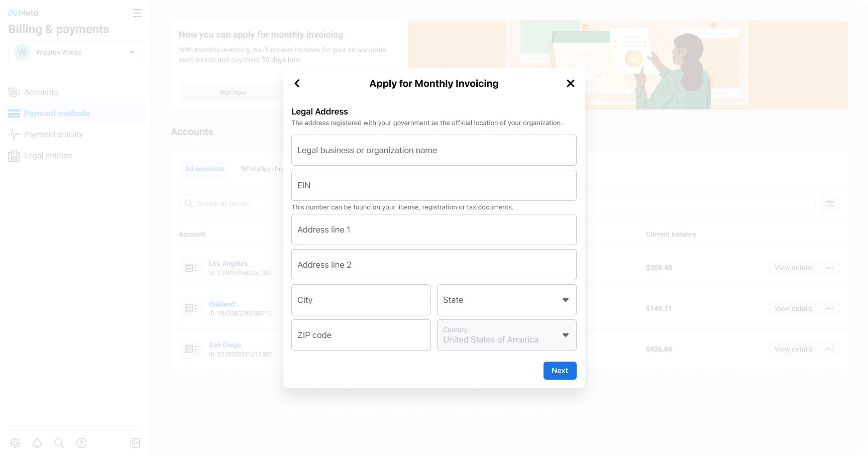Viewport: 868px width, 456px height.
Task: Click the Current balance column header
Action: coord(671,234)
